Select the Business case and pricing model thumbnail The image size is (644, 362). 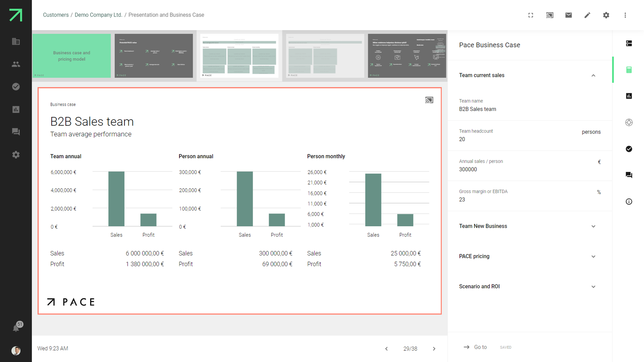click(x=72, y=56)
